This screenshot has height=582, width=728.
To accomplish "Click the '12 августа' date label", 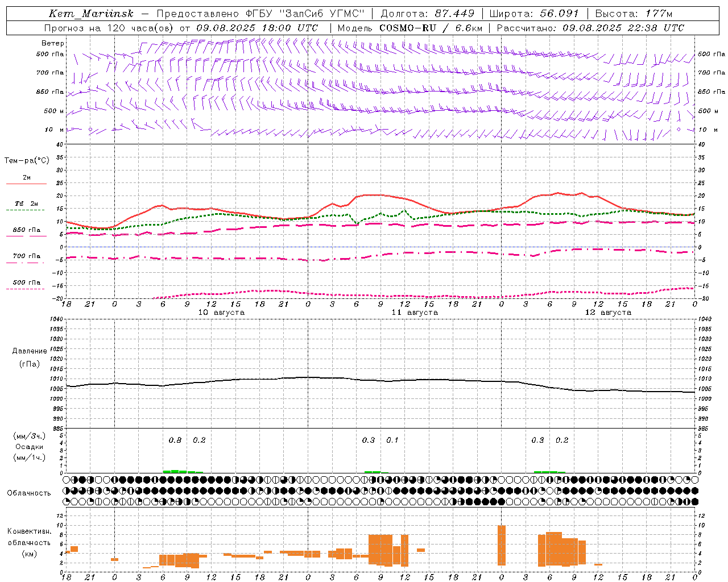I will (608, 313).
